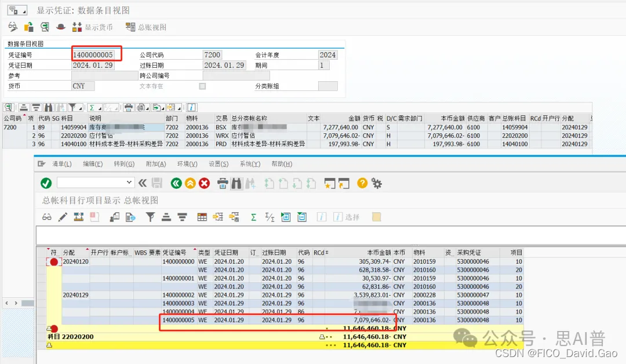Open the 环境(V) menu
The width and height of the screenshot is (626, 364).
tap(187, 164)
